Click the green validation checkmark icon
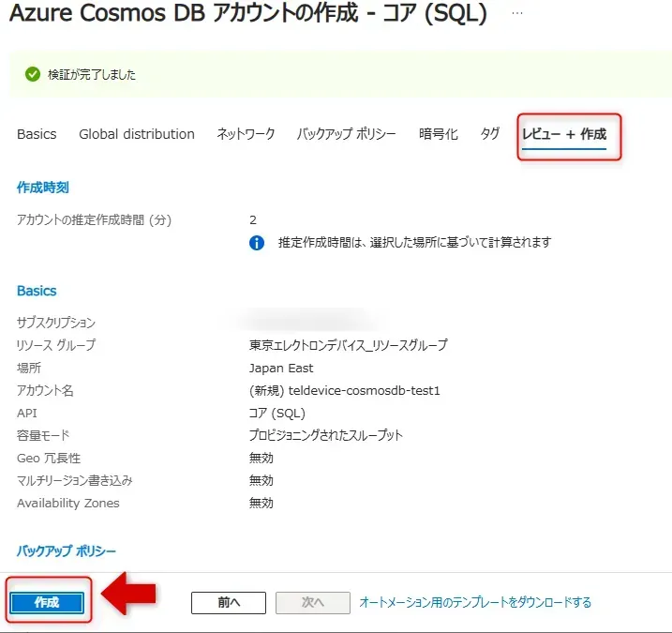Screen dimensions: 672x633 (x=33, y=74)
